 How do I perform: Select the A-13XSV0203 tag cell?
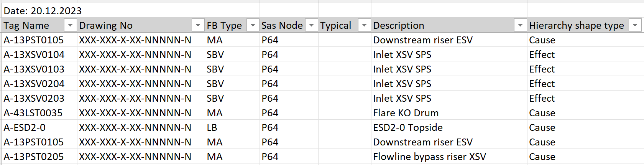pyautogui.click(x=39, y=98)
